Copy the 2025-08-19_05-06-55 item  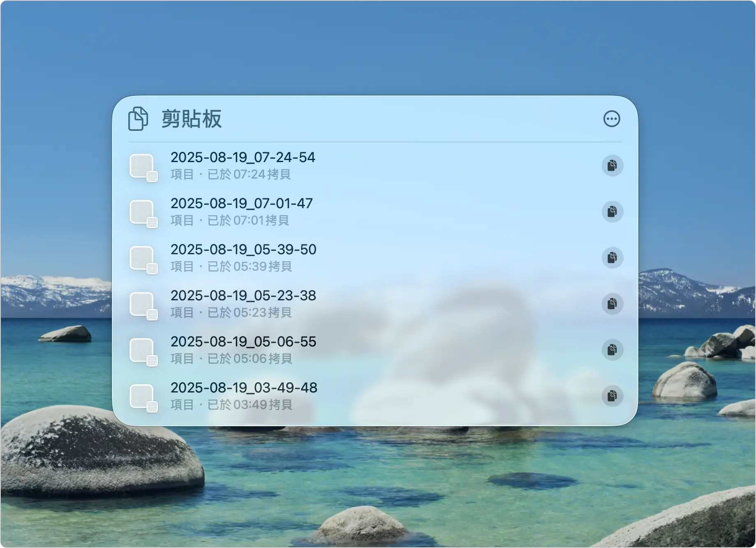point(612,350)
